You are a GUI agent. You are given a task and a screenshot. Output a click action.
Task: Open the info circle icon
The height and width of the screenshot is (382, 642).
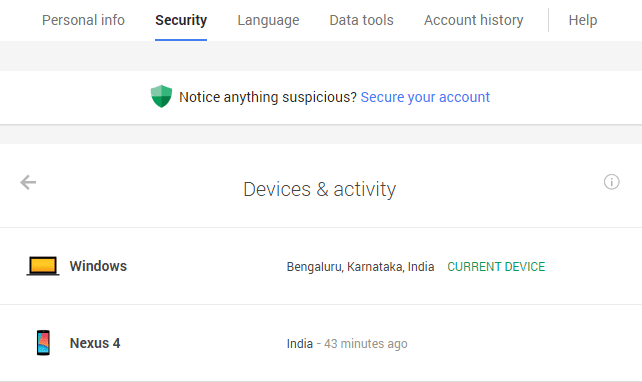(x=611, y=182)
